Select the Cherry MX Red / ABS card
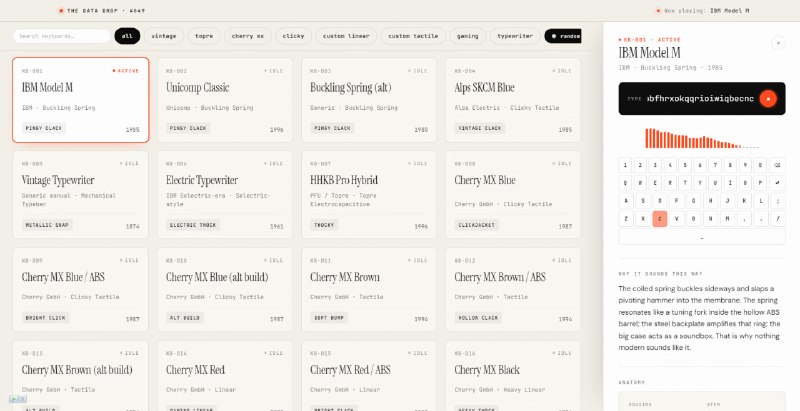Screen dimensions: 800x411 click(369, 376)
